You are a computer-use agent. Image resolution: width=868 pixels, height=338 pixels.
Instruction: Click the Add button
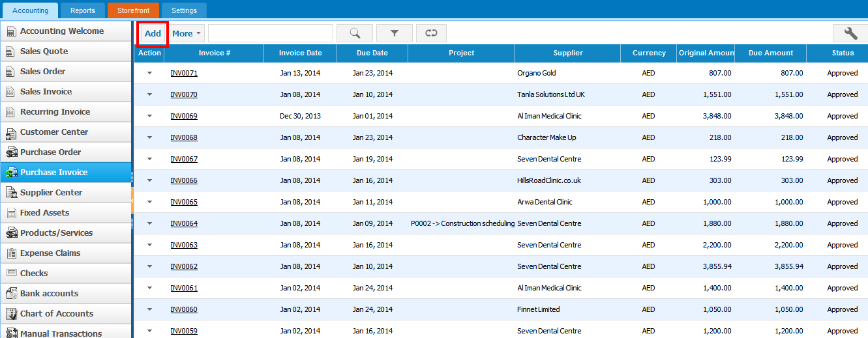pos(153,33)
